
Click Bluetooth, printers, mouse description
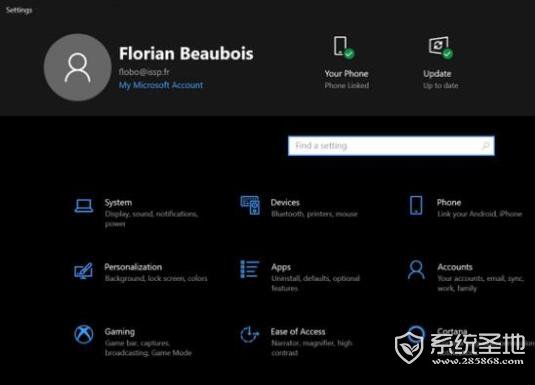(x=314, y=214)
